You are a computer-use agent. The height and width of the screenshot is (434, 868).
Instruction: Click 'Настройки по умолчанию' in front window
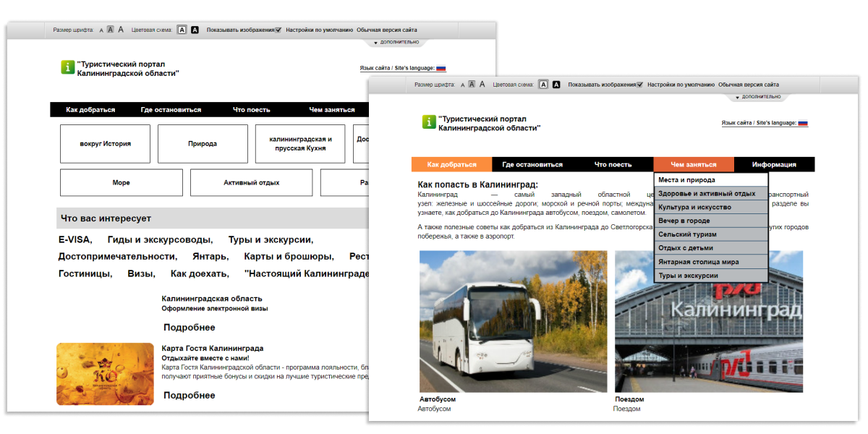pos(681,85)
